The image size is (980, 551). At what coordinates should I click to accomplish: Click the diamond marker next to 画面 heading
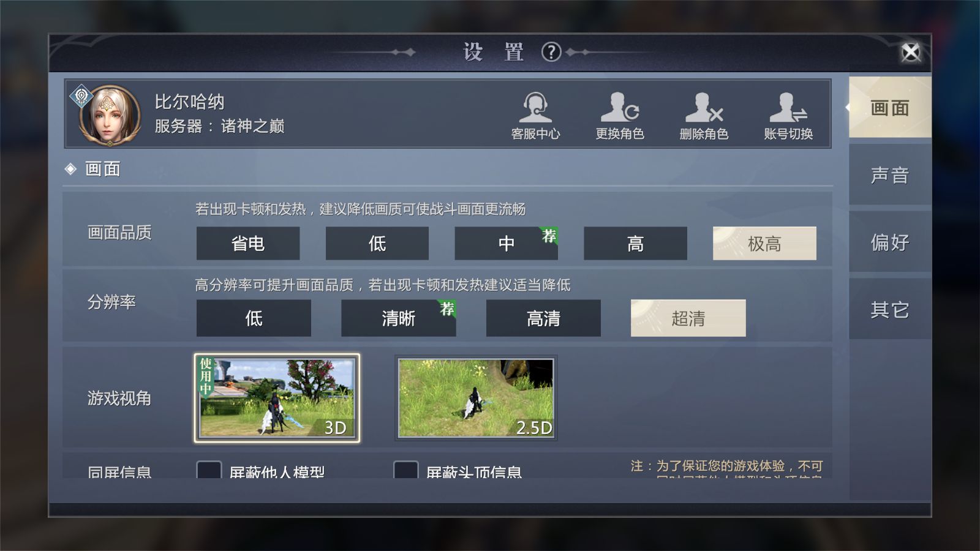tap(70, 168)
